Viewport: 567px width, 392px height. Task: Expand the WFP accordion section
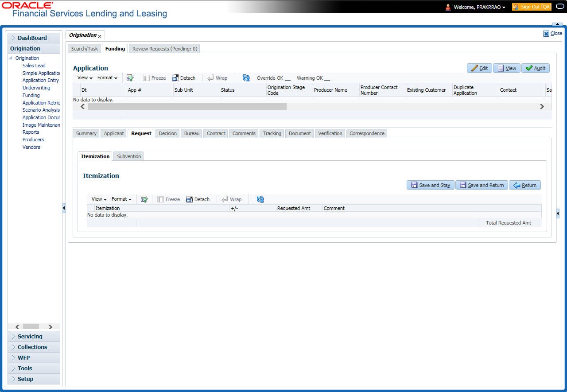tap(34, 358)
